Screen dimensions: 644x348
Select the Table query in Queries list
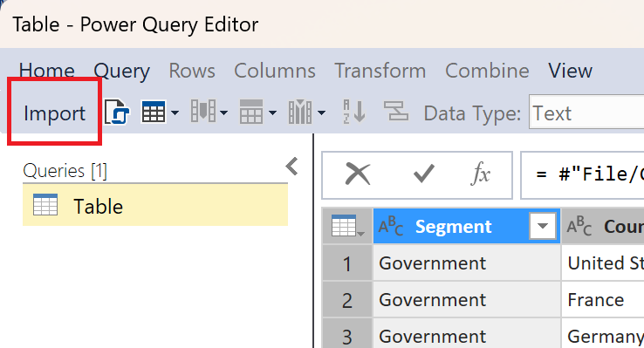point(155,205)
